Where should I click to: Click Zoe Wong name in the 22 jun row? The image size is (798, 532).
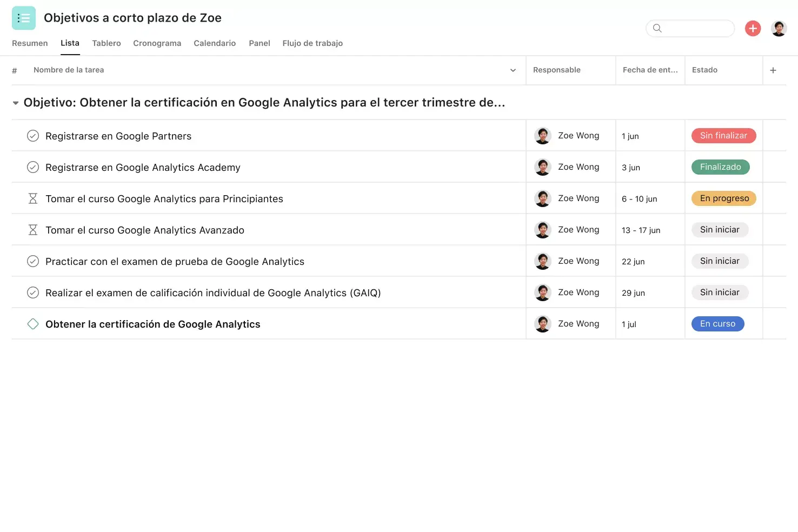pos(578,261)
